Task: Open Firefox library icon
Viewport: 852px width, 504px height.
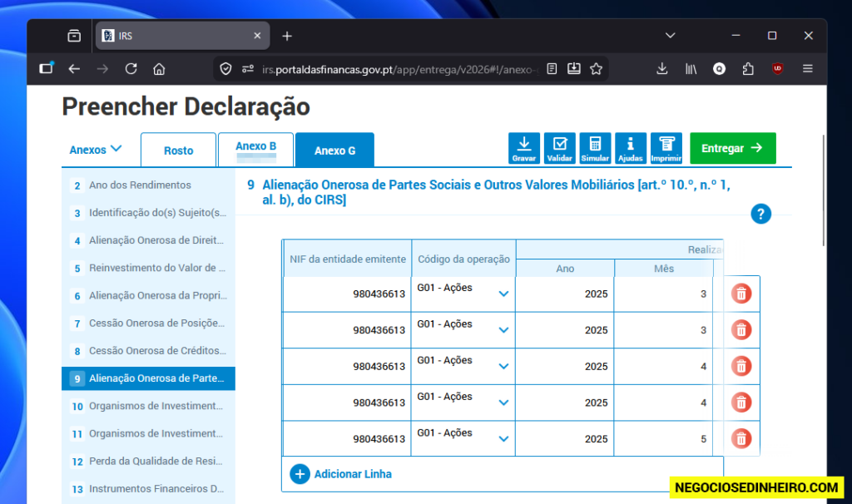Action: 691,69
